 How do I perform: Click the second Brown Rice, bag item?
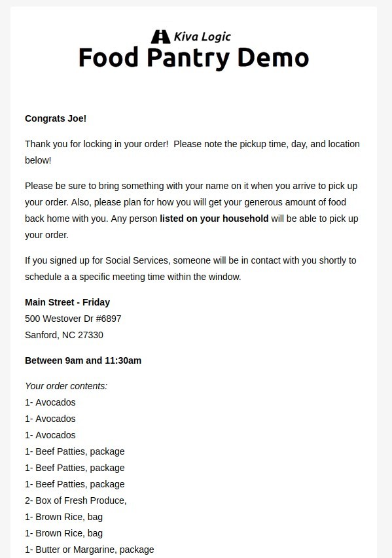pyautogui.click(x=63, y=533)
